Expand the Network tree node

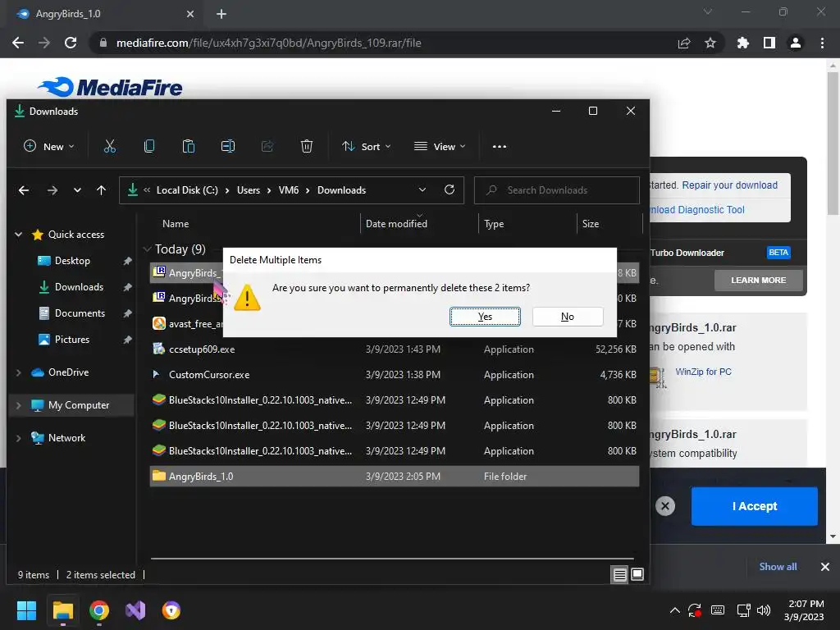(19, 438)
